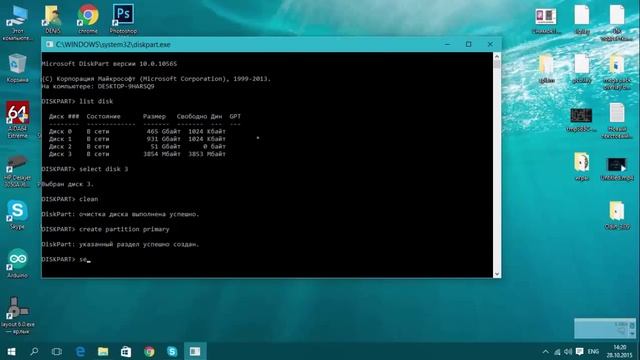Open Chrome from the taskbar

tap(149, 351)
